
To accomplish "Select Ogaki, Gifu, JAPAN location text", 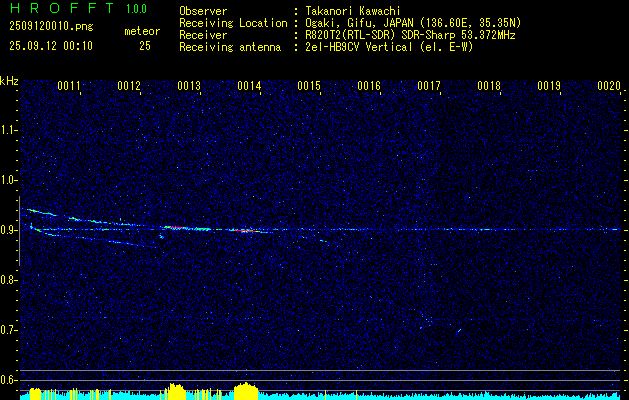I will pyautogui.click(x=413, y=23).
